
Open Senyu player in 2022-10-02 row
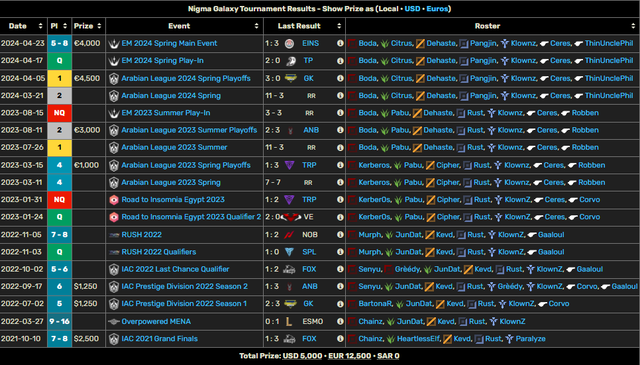click(370, 269)
